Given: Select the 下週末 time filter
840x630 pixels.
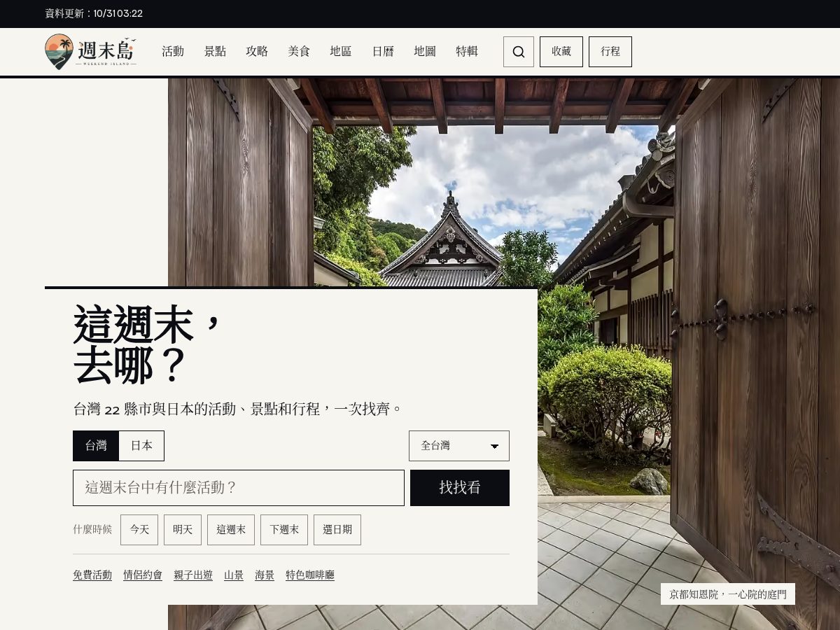Looking at the screenshot, I should coord(284,530).
